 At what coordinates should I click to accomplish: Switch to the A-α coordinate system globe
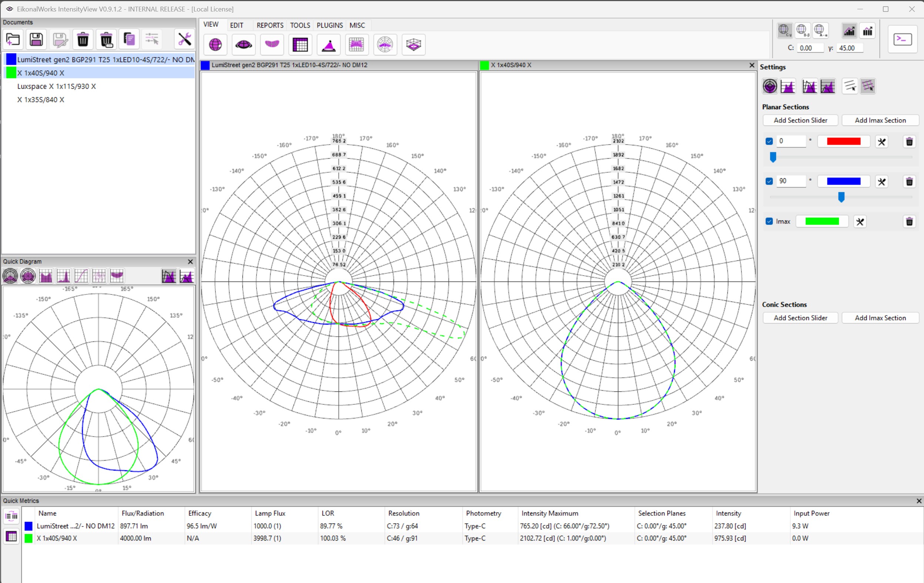(820, 31)
